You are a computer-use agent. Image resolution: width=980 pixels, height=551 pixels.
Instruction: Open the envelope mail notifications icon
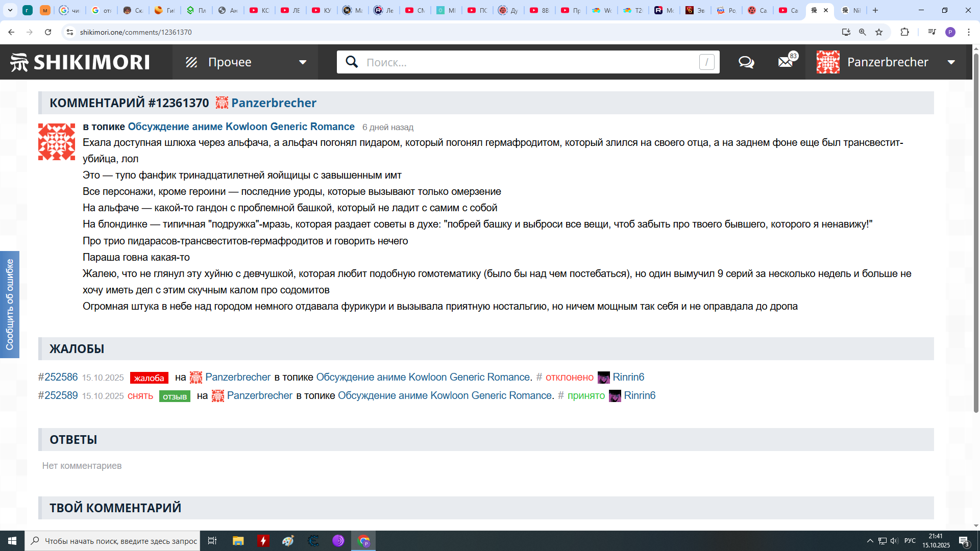[785, 62]
